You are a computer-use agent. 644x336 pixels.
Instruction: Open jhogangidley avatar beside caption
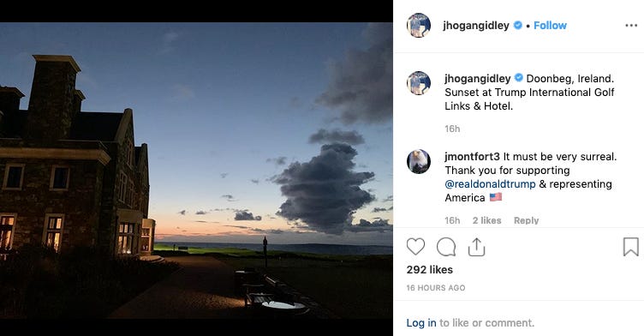click(x=419, y=83)
